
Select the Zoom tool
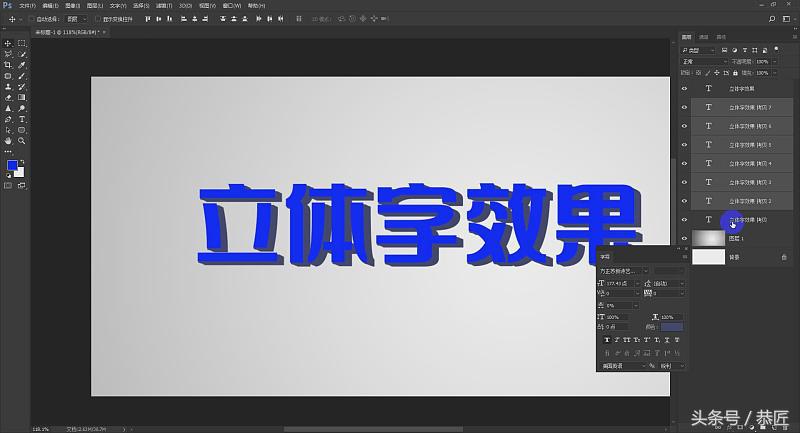22,141
